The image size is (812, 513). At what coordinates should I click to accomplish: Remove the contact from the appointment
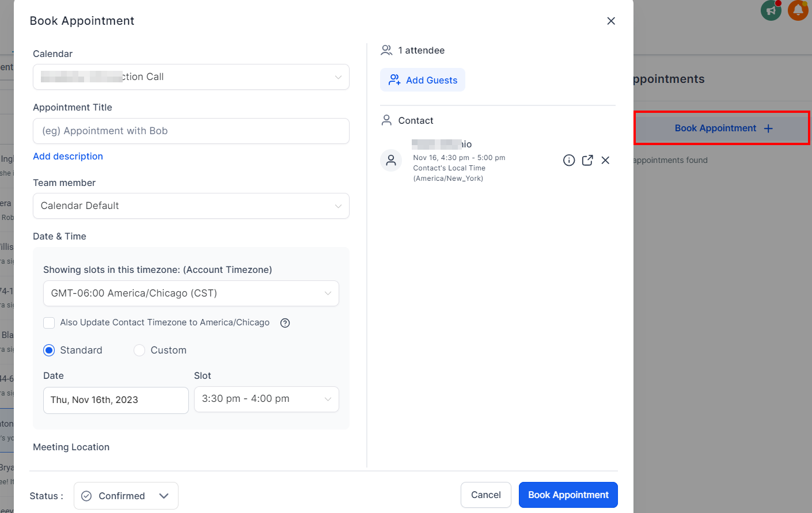point(605,161)
